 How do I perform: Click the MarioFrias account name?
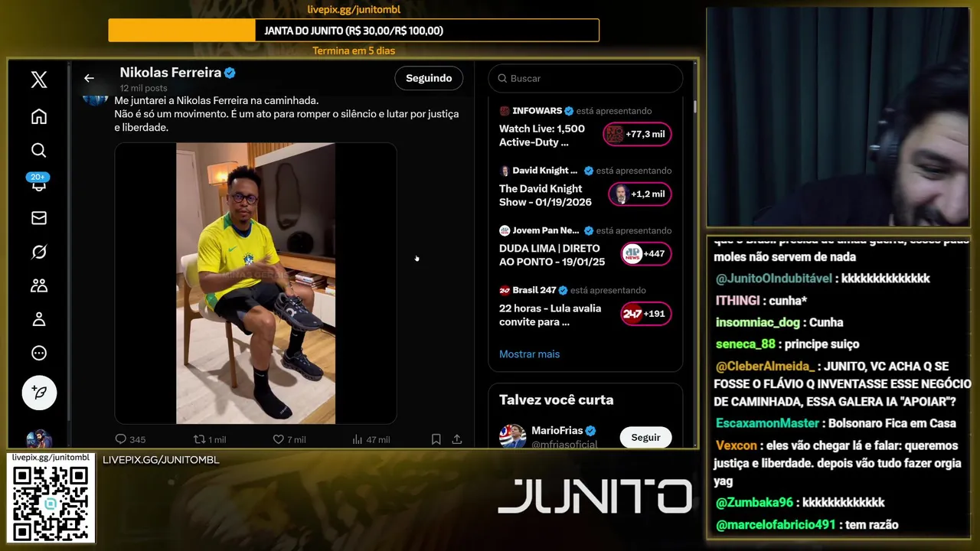[x=557, y=431]
